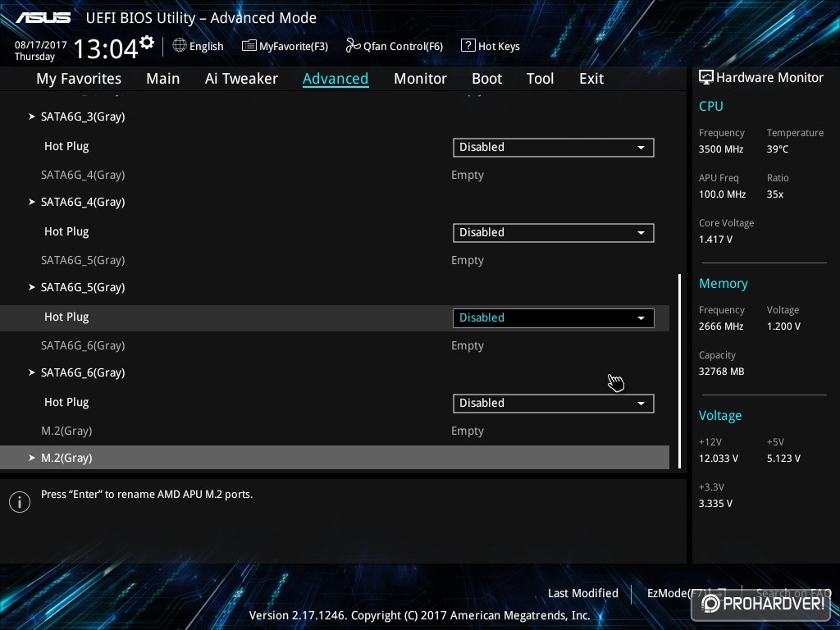Viewport: 840px width, 630px height.
Task: Click CPU frequency value 3500 MHz
Action: click(721, 149)
